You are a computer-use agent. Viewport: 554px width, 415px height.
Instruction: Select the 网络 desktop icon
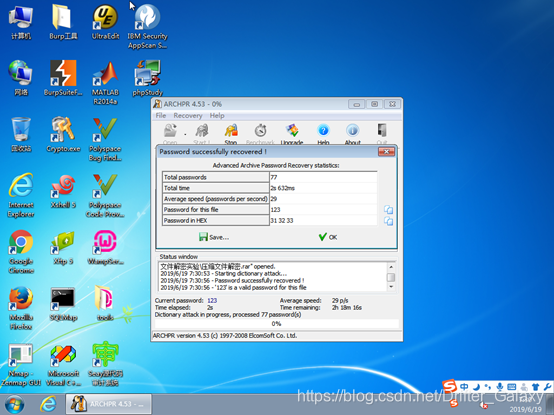click(21, 78)
